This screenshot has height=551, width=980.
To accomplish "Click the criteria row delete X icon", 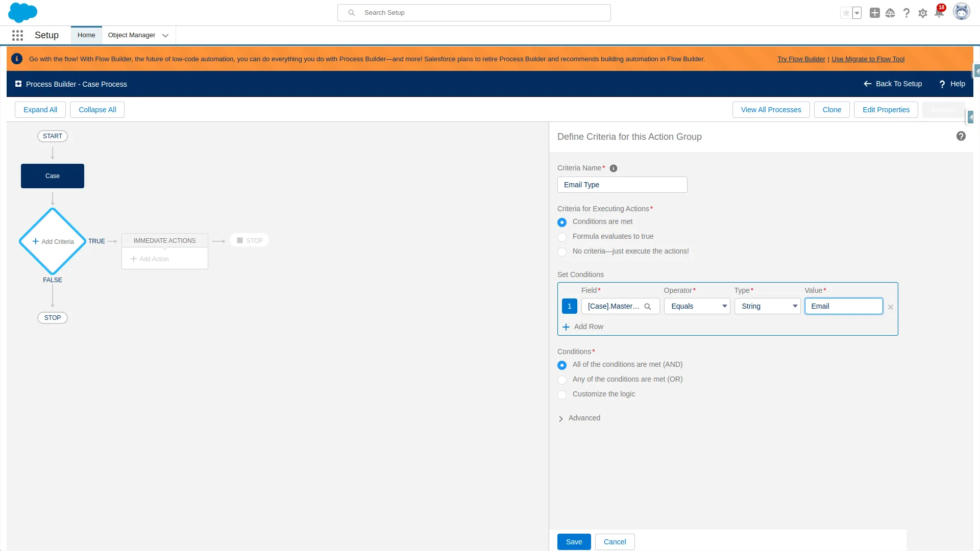I will tap(891, 307).
